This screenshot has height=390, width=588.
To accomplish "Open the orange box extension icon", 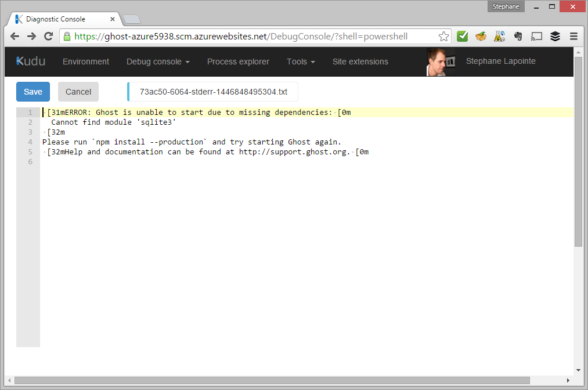I will click(x=481, y=37).
